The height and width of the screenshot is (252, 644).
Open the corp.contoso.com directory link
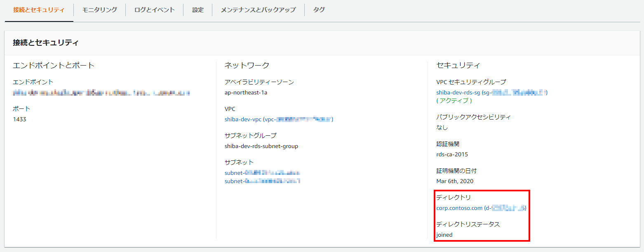coord(459,208)
